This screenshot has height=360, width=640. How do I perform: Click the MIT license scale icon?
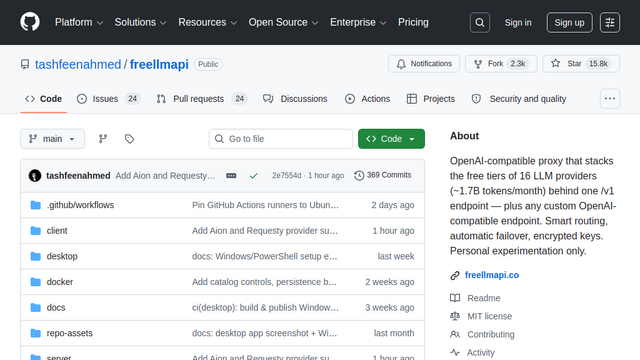pyautogui.click(x=455, y=316)
